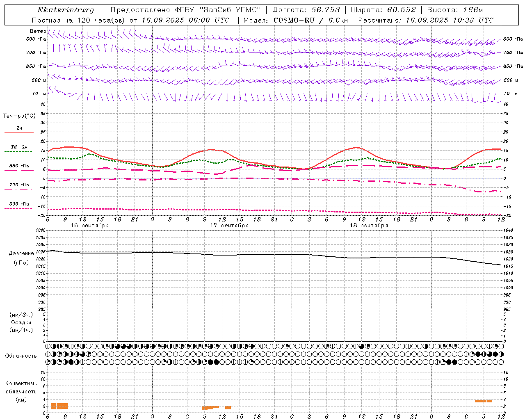
Task: Click the 1040 value on the left pressure axis
Action: tap(40, 231)
